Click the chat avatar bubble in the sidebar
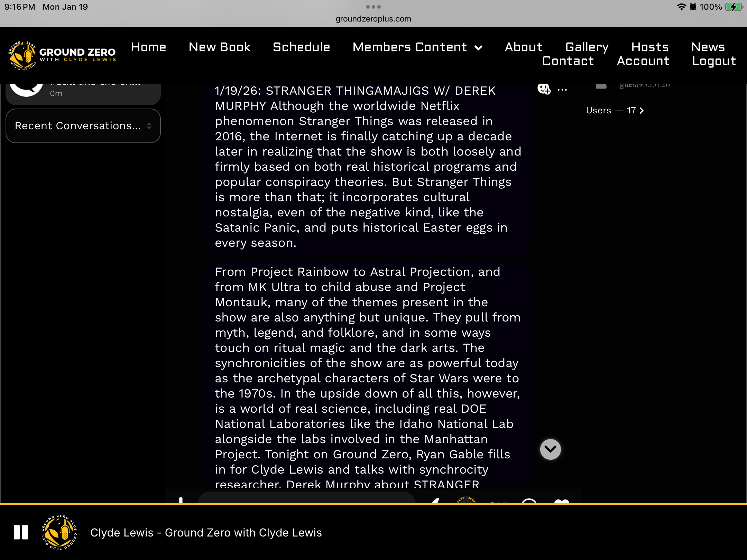This screenshot has width=747, height=560. 26,89
